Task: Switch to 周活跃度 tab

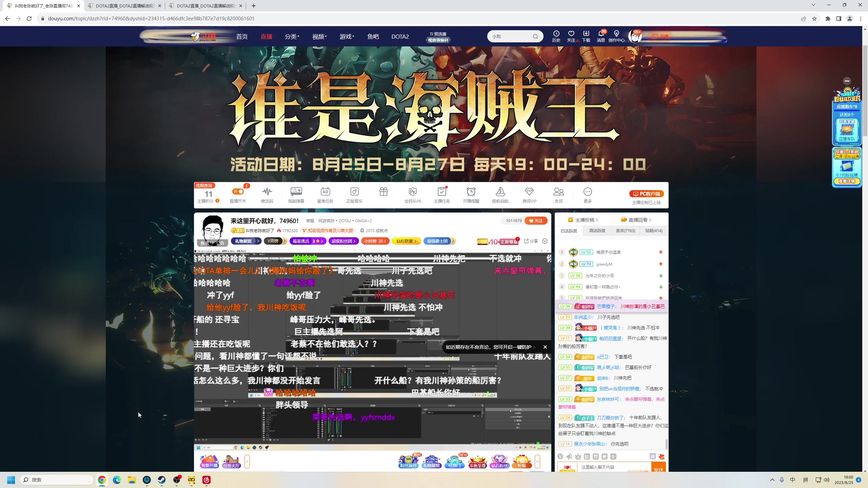Action: pyautogui.click(x=597, y=230)
